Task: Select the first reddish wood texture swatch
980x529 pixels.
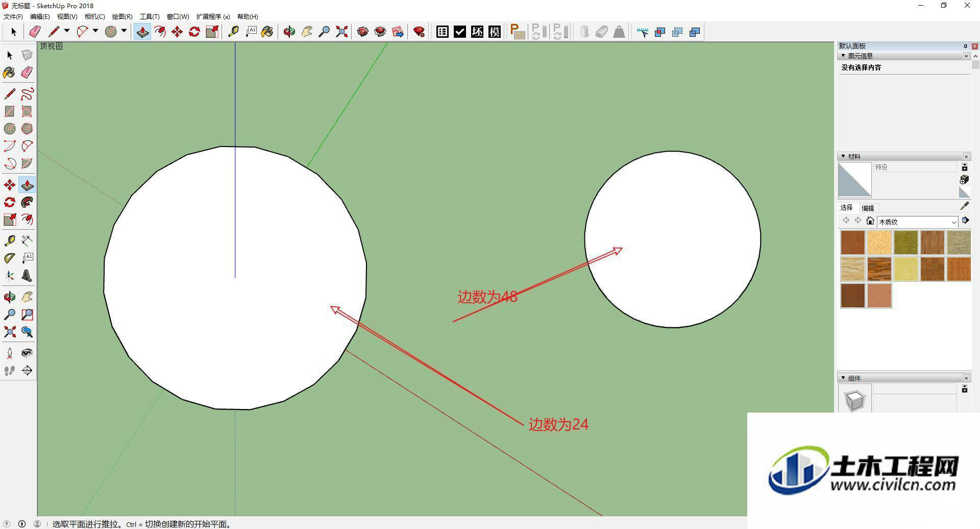Action: pyautogui.click(x=853, y=243)
